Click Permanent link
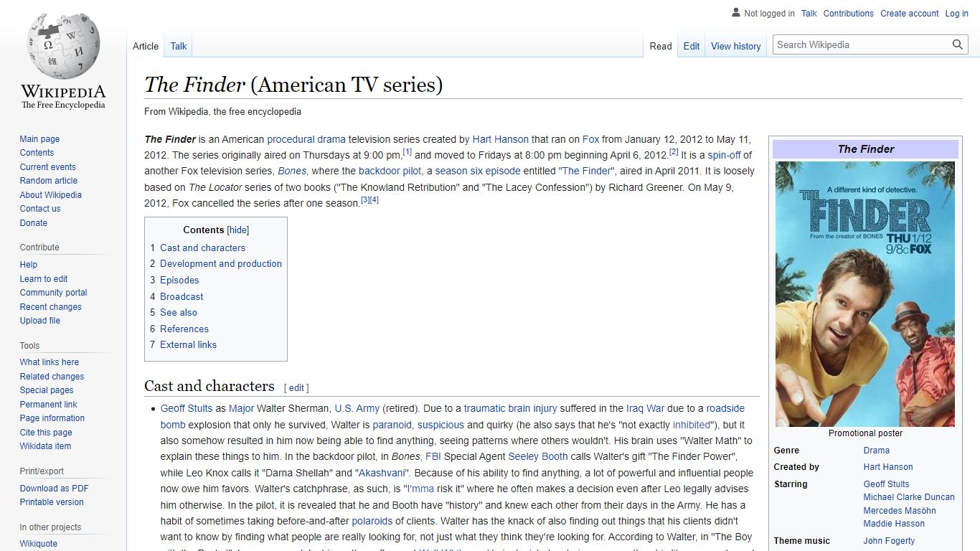Image resolution: width=980 pixels, height=551 pixels. (48, 405)
